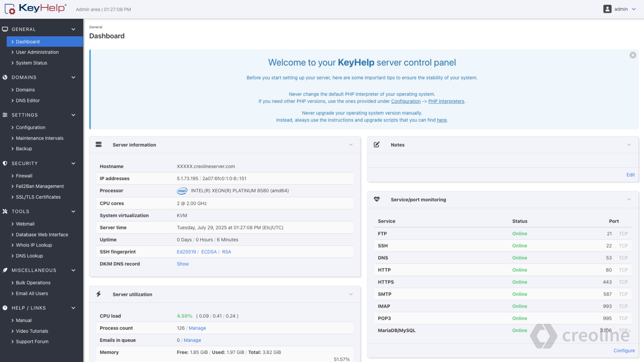The height and width of the screenshot is (362, 644).
Task: Dismiss the welcome banner with close icon
Action: click(633, 55)
